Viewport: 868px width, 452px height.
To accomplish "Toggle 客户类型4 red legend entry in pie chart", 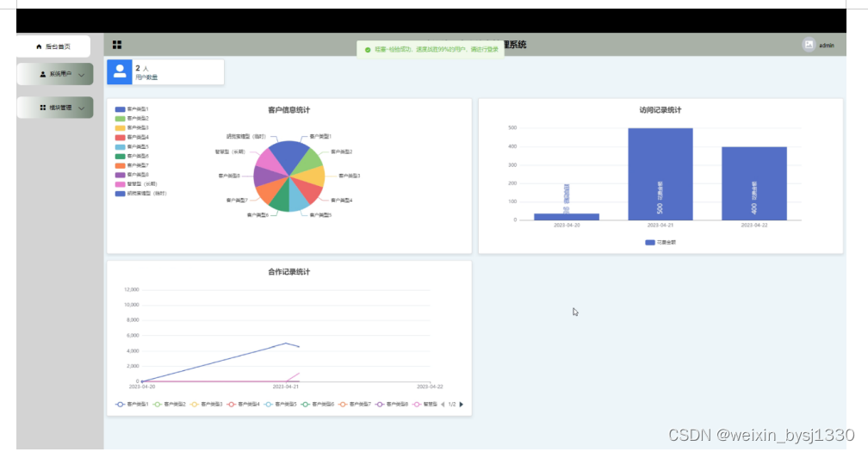I will click(x=132, y=137).
